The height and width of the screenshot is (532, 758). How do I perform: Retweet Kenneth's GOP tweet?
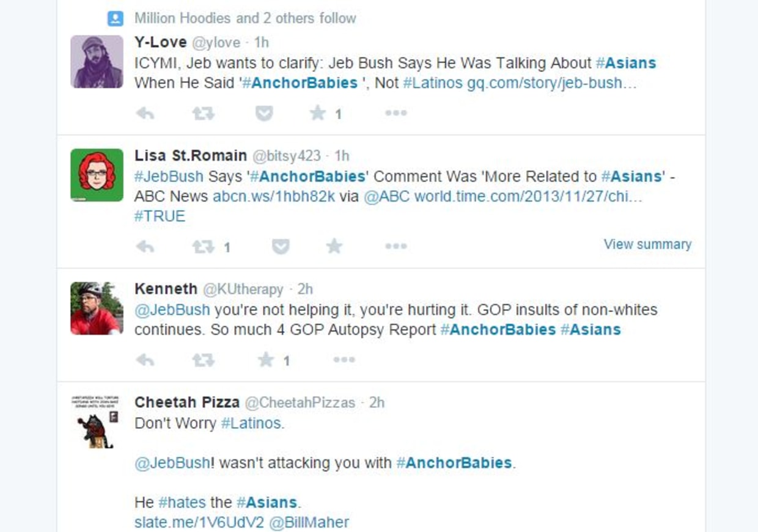(x=203, y=360)
